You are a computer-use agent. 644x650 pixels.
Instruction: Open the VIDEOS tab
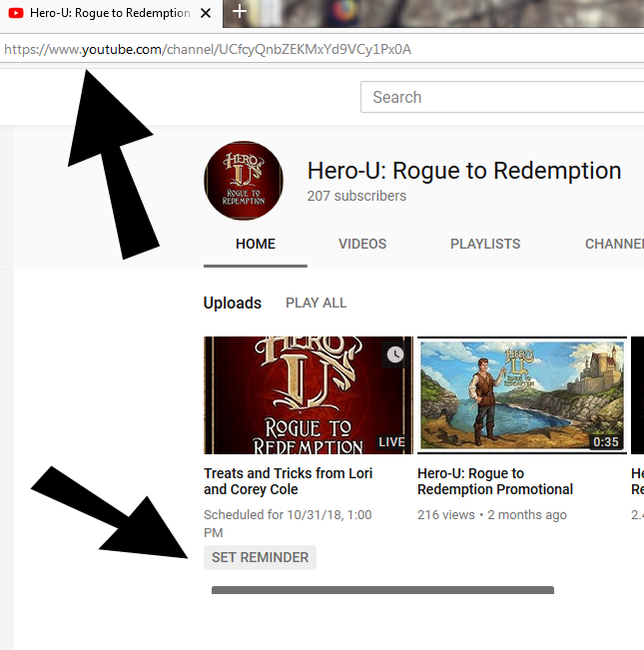pyautogui.click(x=362, y=244)
